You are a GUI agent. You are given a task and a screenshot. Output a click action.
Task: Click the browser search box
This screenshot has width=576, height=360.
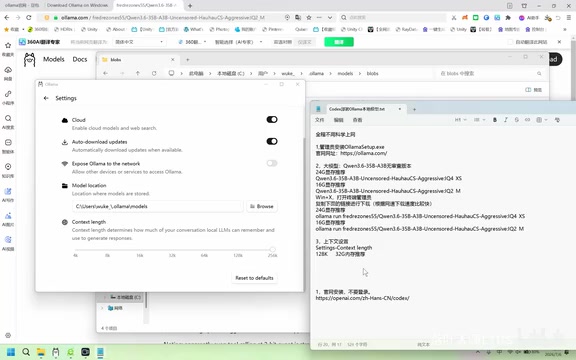[393, 17]
